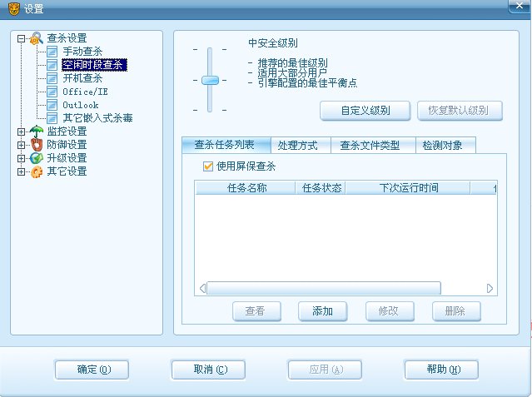Switch to the 检测对象 tab
The image size is (532, 397).
pyautogui.click(x=445, y=146)
